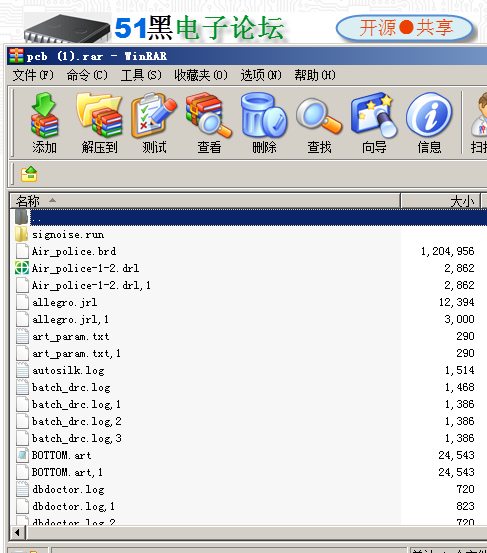This screenshot has width=487, height=553.
Task: Open the 选项(N) menu
Action: click(261, 75)
